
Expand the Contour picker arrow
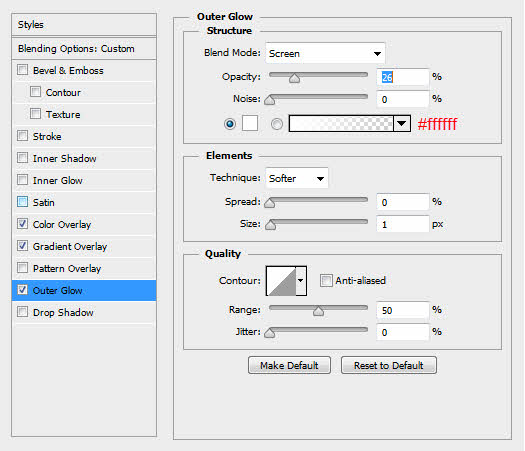pos(301,281)
